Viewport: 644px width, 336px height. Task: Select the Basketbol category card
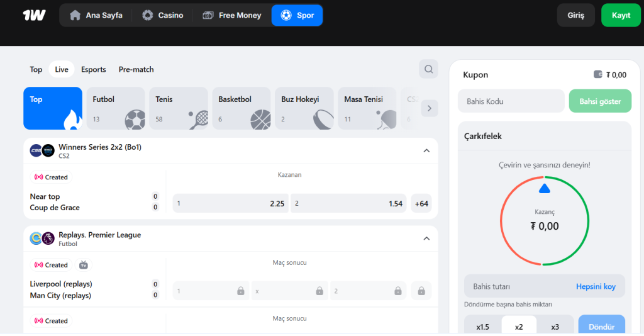coord(241,108)
